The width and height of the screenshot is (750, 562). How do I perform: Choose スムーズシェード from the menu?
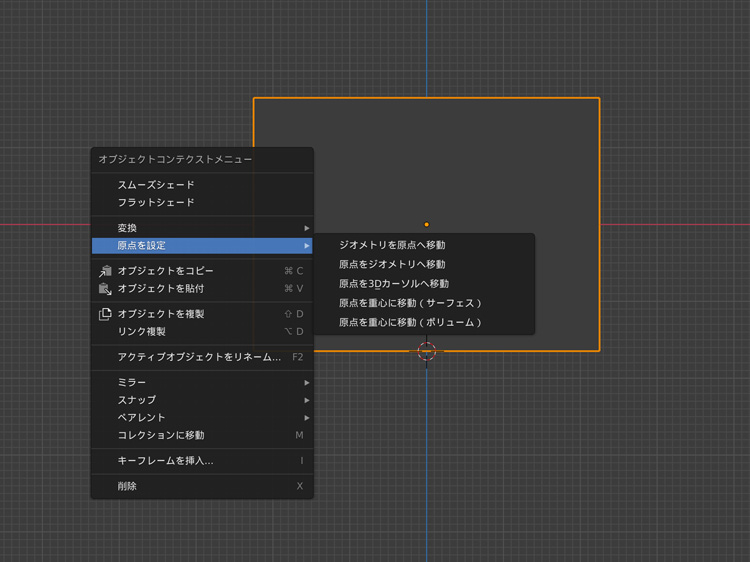pos(156,185)
